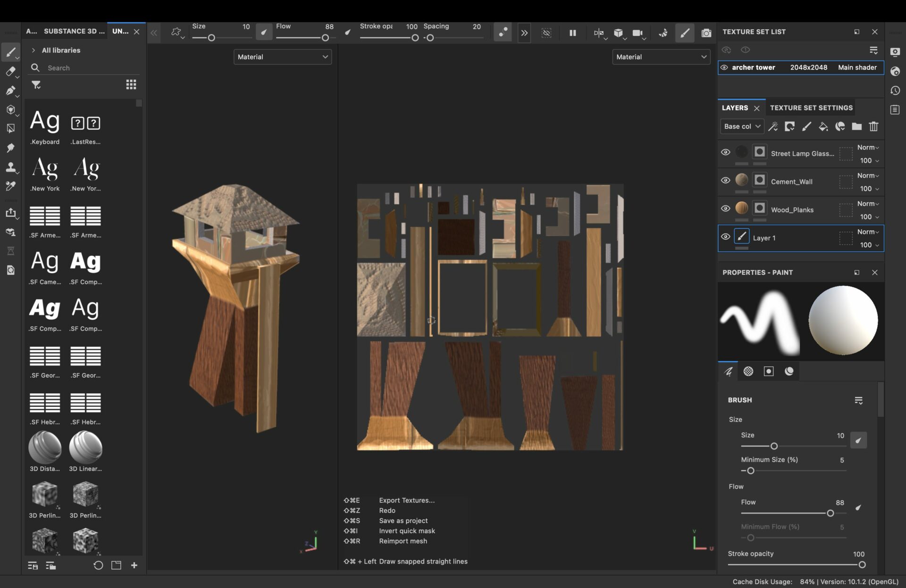Viewport: 906px width, 588px height.
Task: Click the add fill layer icon
Action: point(823,126)
